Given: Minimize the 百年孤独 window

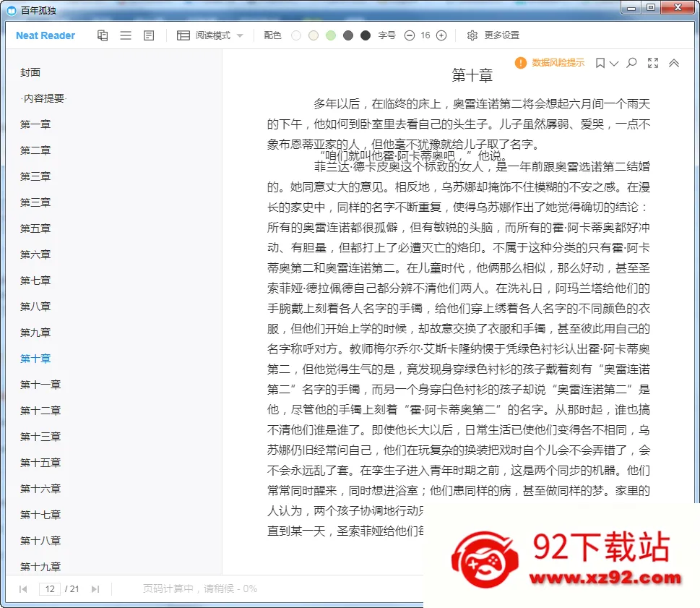Looking at the screenshot, I should coord(631,7).
